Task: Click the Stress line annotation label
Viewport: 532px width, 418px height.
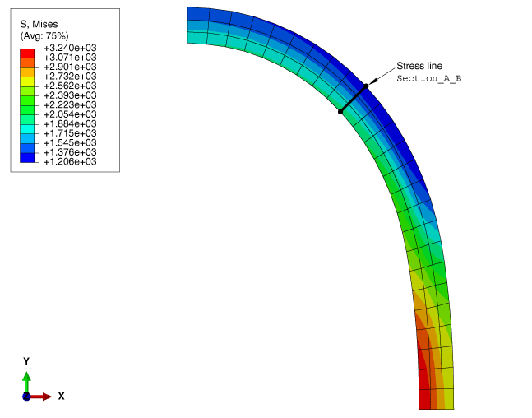Action: pyautogui.click(x=419, y=66)
